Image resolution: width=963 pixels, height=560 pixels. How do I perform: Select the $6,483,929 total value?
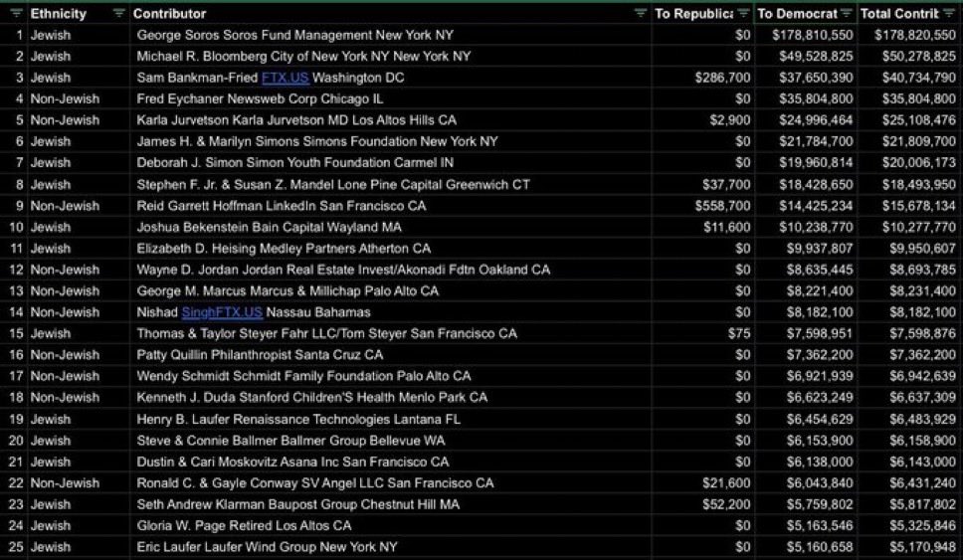coord(922,420)
